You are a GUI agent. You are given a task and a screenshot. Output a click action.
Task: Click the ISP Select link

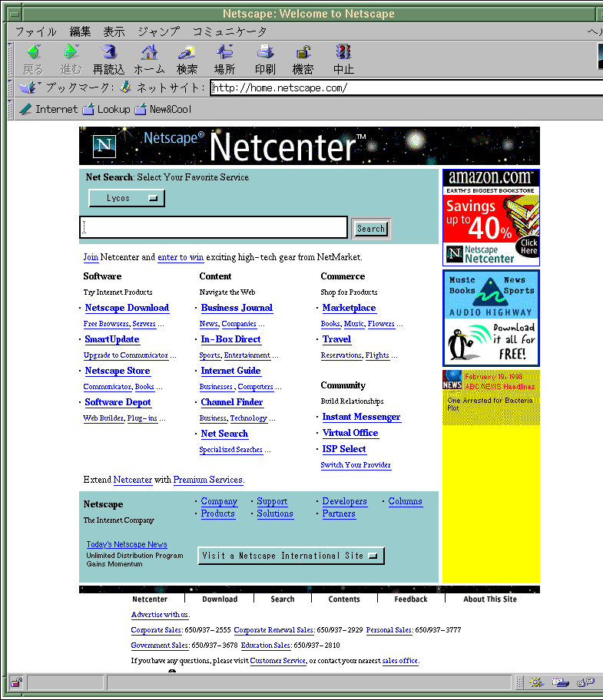pyautogui.click(x=344, y=449)
